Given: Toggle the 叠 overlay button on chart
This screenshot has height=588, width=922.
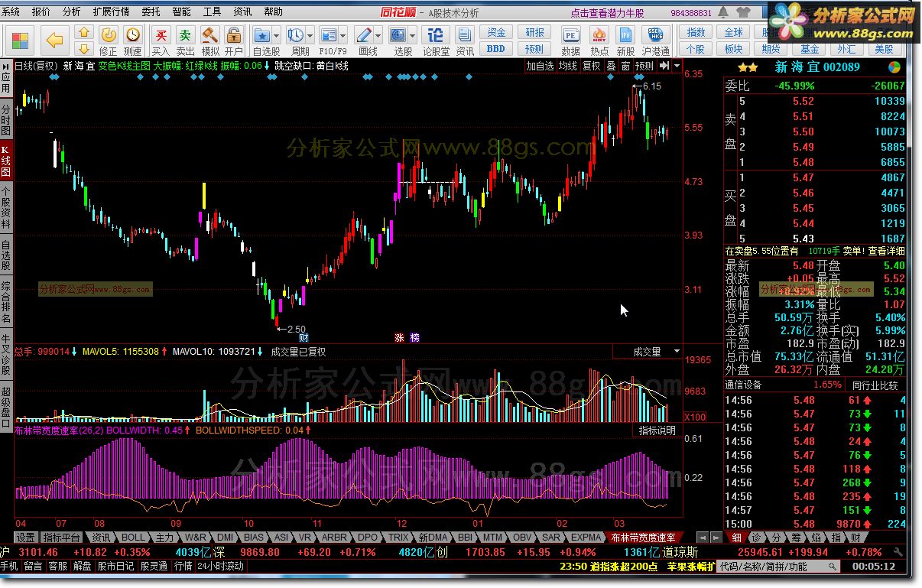Looking at the screenshot, I should (611, 66).
